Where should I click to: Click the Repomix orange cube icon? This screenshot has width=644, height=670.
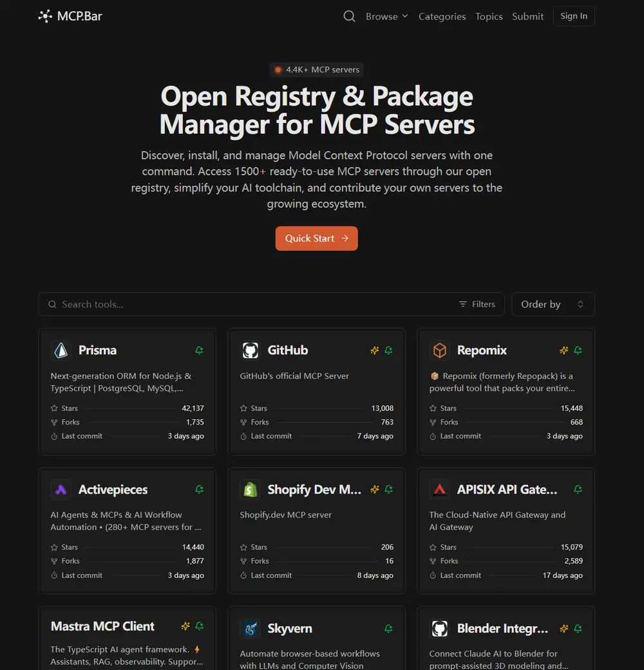(x=439, y=350)
